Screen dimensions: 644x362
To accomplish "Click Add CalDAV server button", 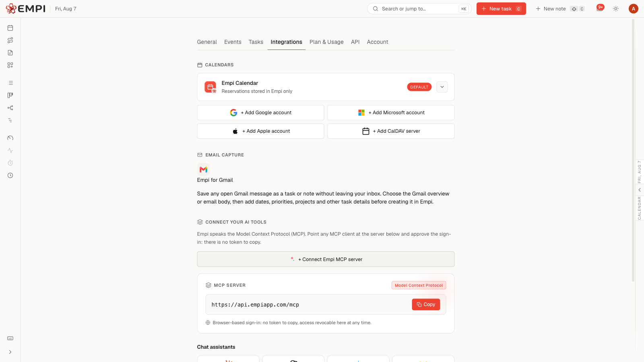I will click(x=391, y=131).
